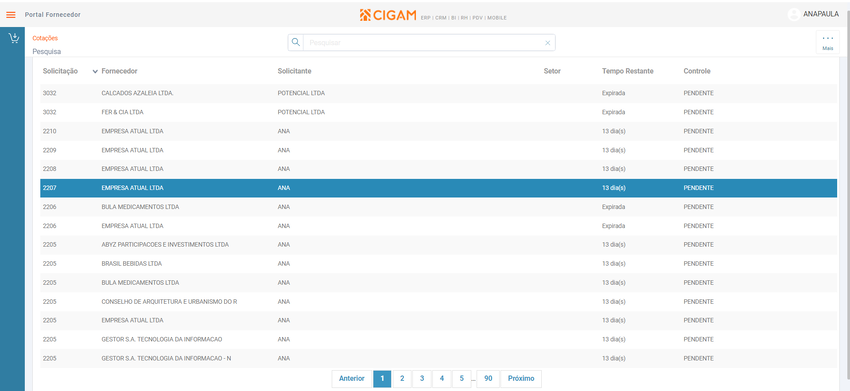This screenshot has width=850, height=391.
Task: Click the CIGAM logo
Action: tap(387, 15)
